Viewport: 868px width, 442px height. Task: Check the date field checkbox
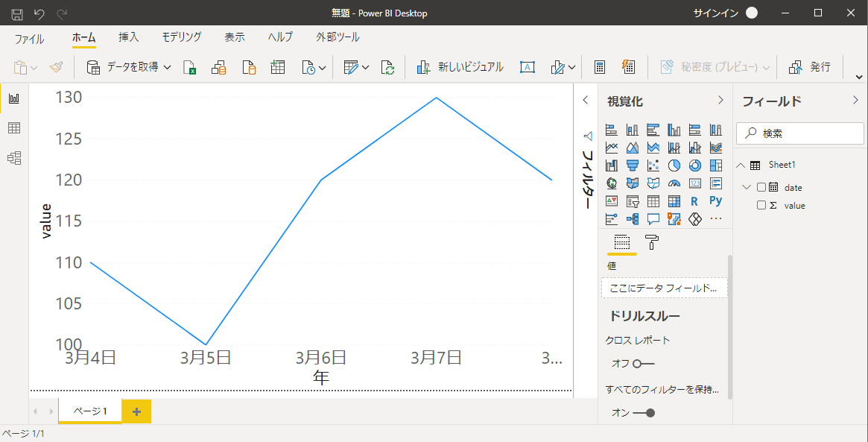(x=761, y=187)
